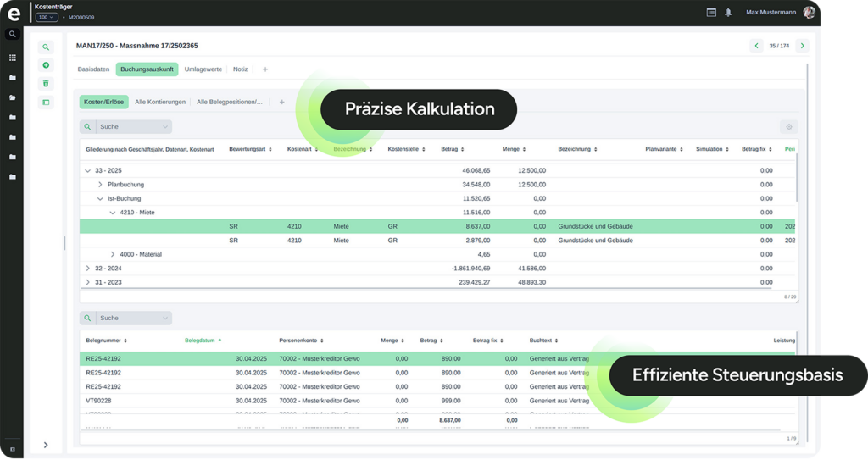Image resolution: width=868 pixels, height=460 pixels.
Task: Open the 100 dropdown under Kostenträger
Action: click(x=47, y=17)
